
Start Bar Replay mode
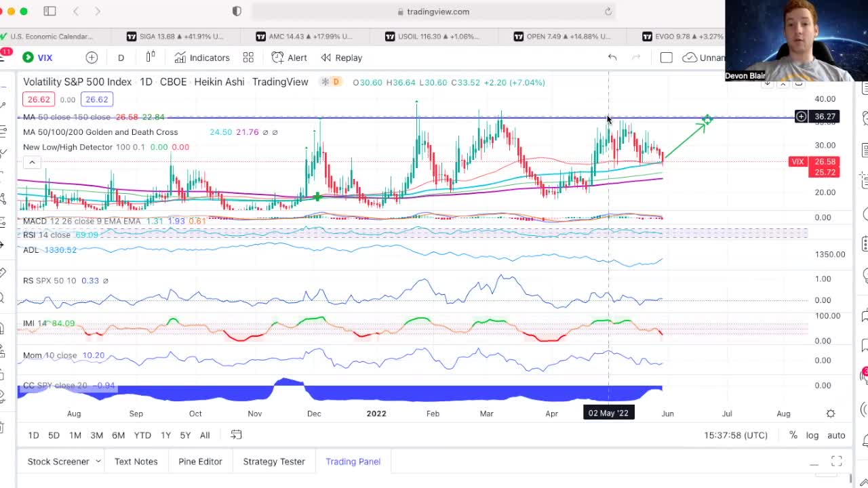342,58
